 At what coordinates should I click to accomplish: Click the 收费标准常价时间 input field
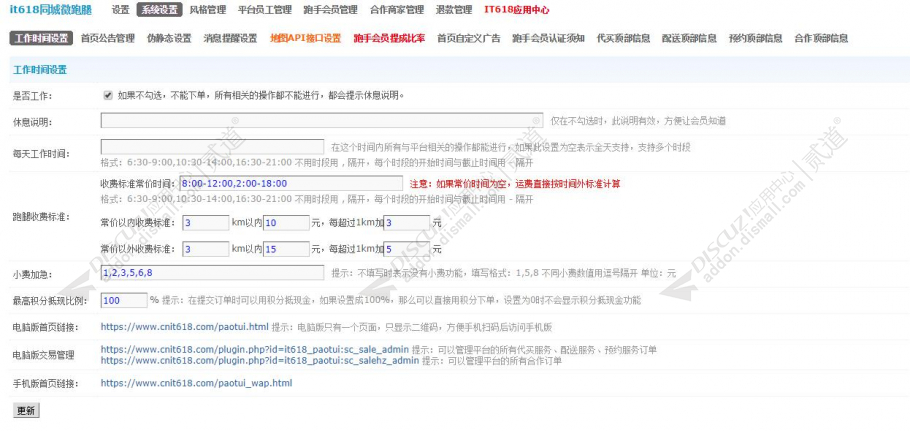coord(291,183)
